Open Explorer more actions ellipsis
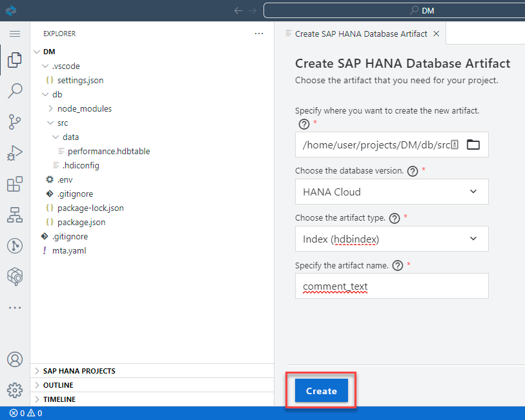The image size is (525, 420). pyautogui.click(x=259, y=34)
